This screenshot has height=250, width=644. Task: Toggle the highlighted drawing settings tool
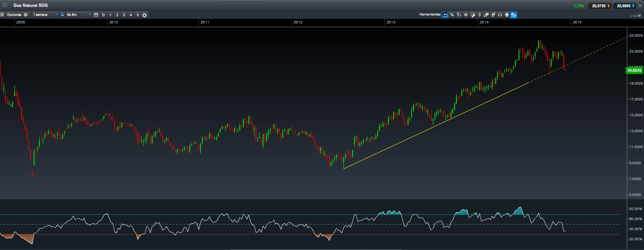[514, 15]
